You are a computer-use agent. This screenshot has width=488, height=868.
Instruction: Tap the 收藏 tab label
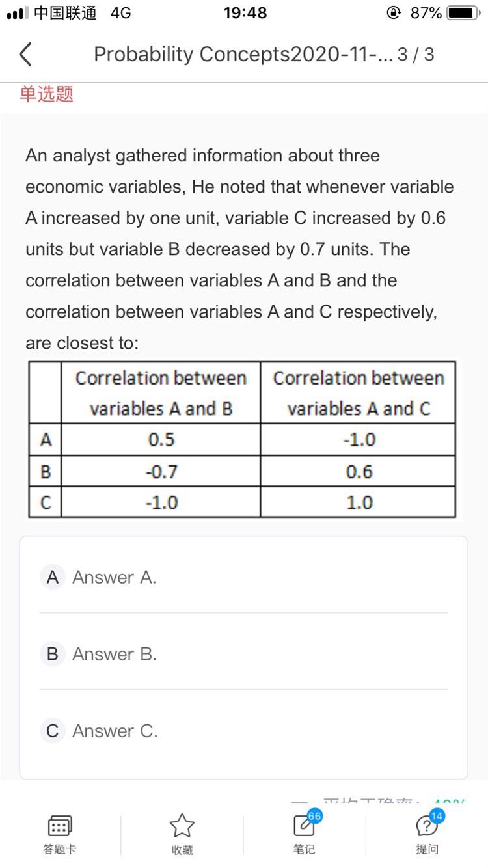click(182, 850)
